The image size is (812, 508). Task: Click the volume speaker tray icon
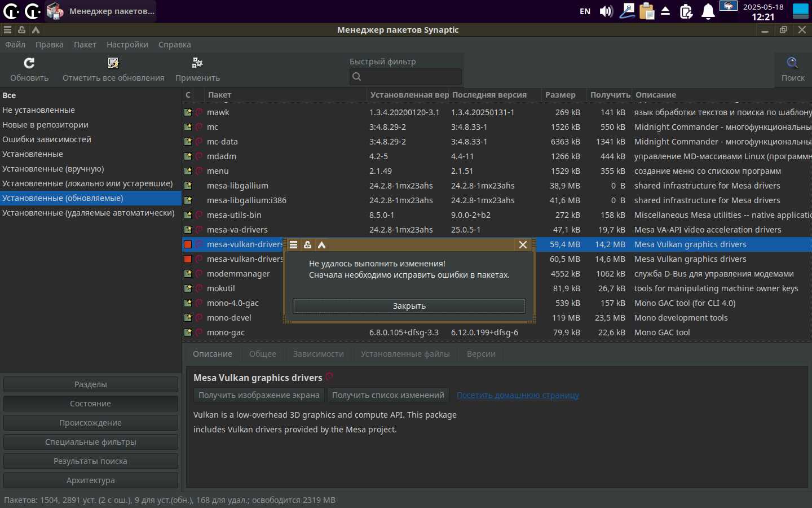(x=606, y=11)
